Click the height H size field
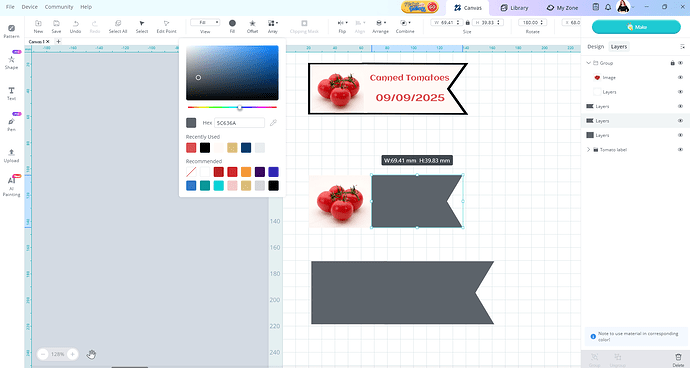Viewport: 690px width, 368px height. pos(488,22)
